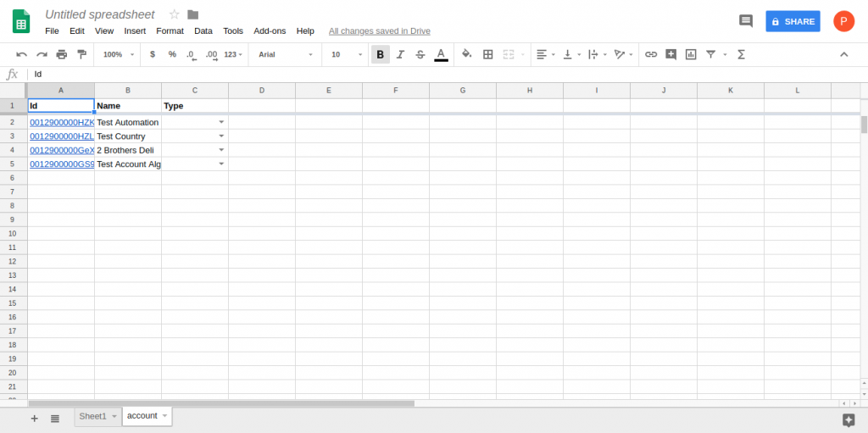Screen dimensions: 868x433
Task: Open the 100% zoom level dropdown
Action: [x=116, y=54]
